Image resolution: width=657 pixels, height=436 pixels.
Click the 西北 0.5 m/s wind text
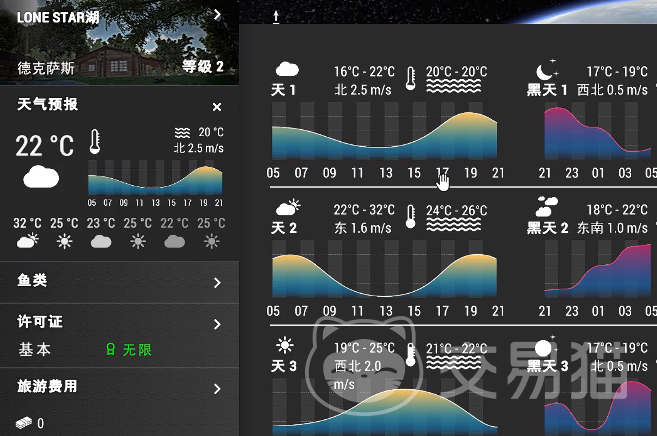pos(612,90)
